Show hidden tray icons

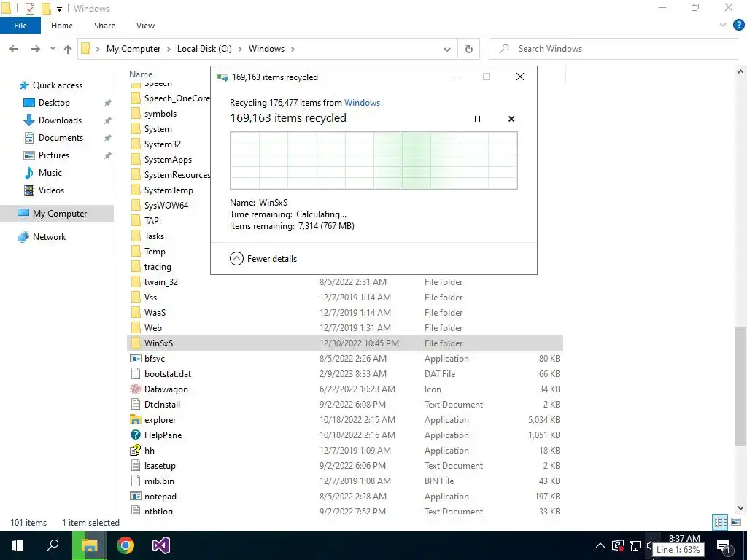pos(600,545)
